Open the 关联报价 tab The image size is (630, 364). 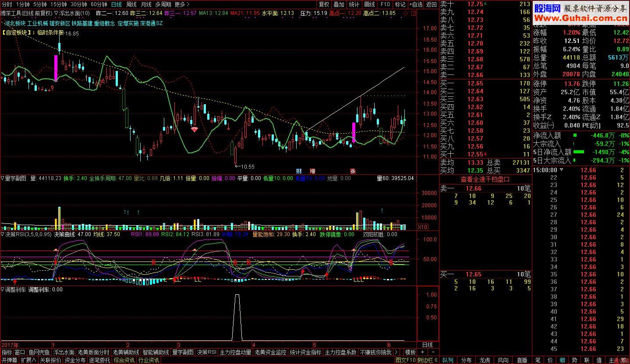[x=50, y=360]
